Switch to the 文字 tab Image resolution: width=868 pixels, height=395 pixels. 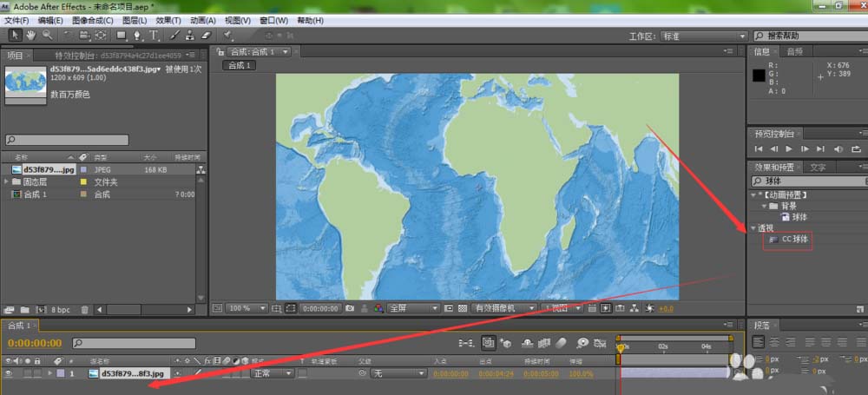pos(819,167)
